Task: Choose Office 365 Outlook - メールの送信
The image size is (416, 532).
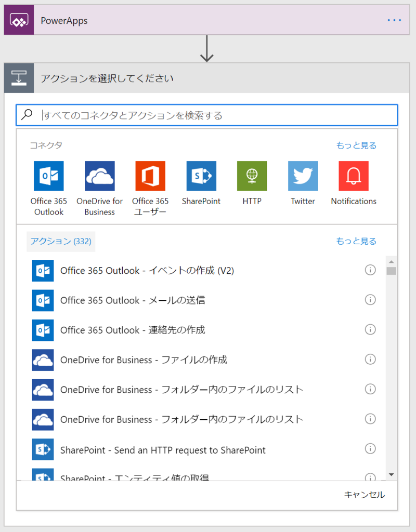Action: click(x=133, y=300)
